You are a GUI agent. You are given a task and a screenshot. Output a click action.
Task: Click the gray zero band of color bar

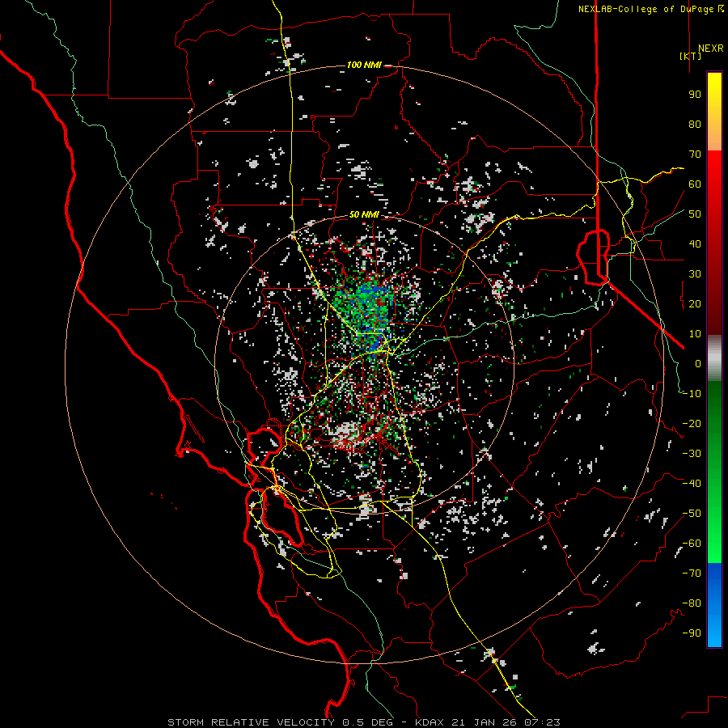(x=714, y=358)
